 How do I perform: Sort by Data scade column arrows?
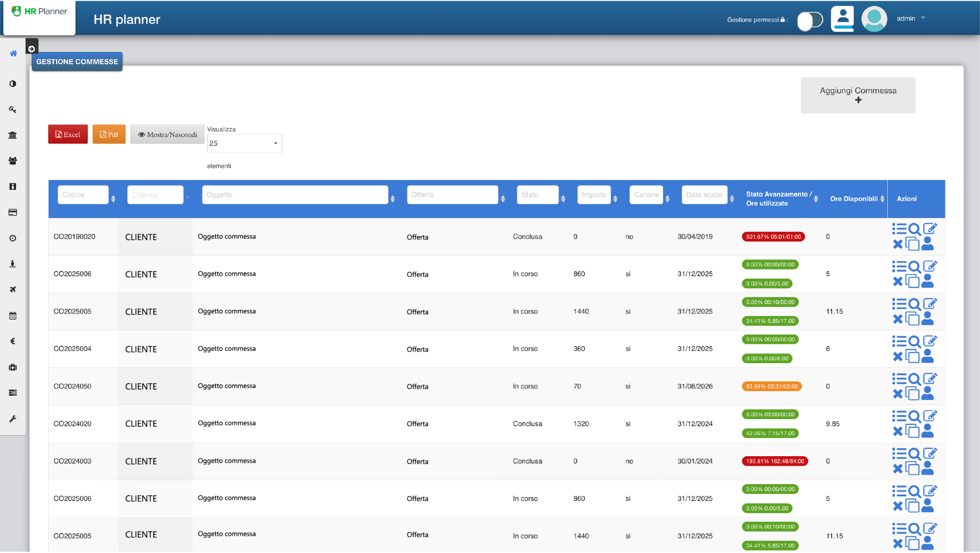pos(732,199)
